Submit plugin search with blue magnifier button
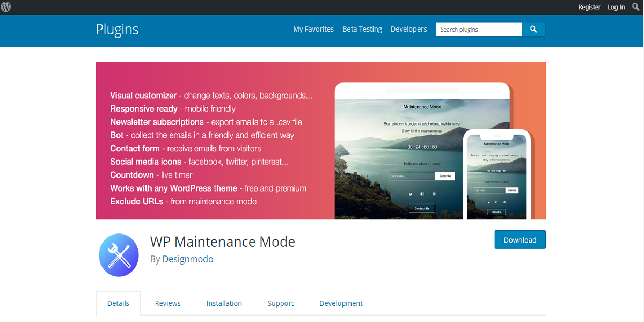The image size is (644, 322). click(x=533, y=30)
